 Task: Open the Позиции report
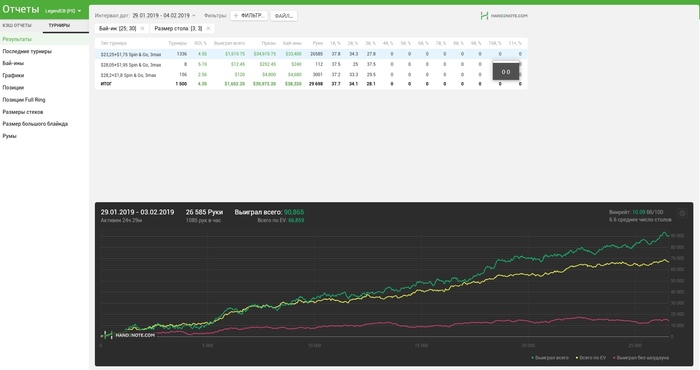(x=13, y=87)
